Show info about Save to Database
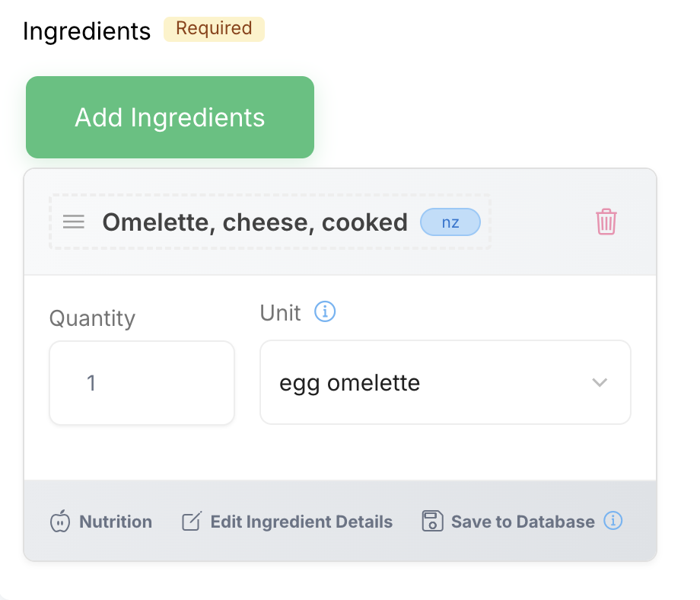 (613, 521)
